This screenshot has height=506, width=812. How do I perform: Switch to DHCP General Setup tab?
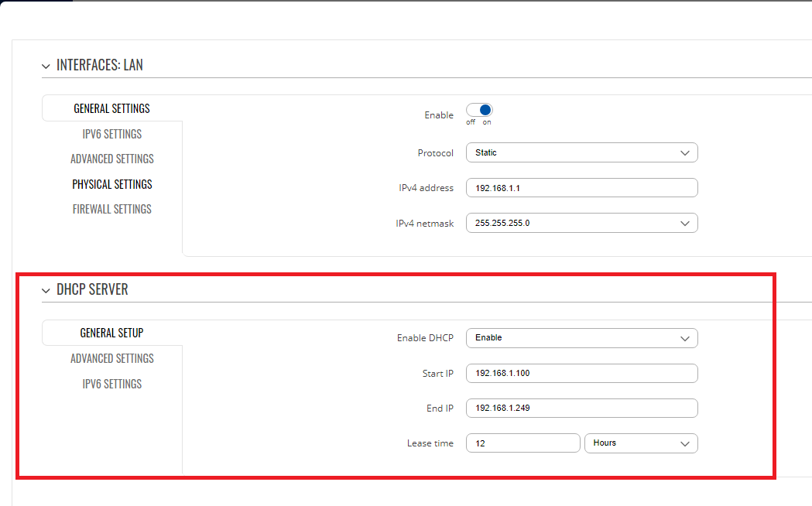112,333
